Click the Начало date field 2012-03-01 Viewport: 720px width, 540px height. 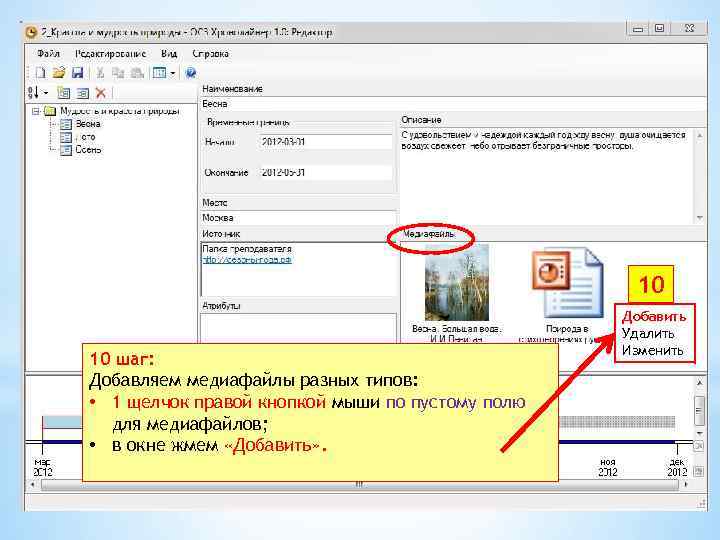pos(326,141)
